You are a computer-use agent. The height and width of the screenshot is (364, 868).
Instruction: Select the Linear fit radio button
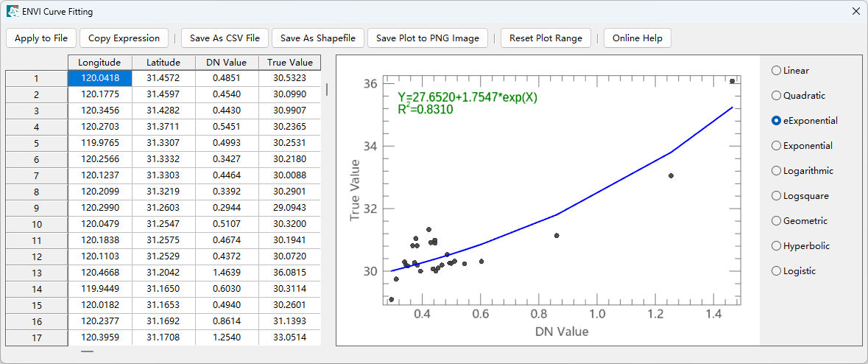pos(776,71)
